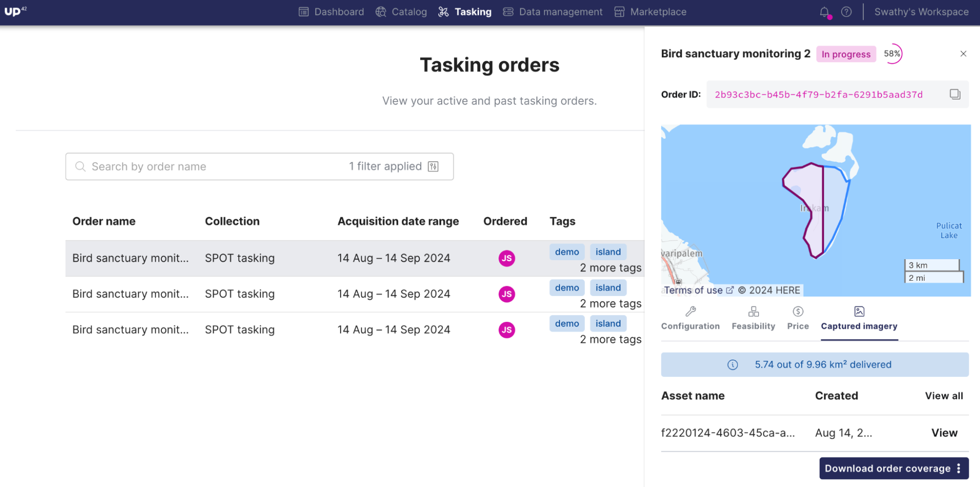Click asset name f2220124-4603-45ca-a...

coord(728,433)
